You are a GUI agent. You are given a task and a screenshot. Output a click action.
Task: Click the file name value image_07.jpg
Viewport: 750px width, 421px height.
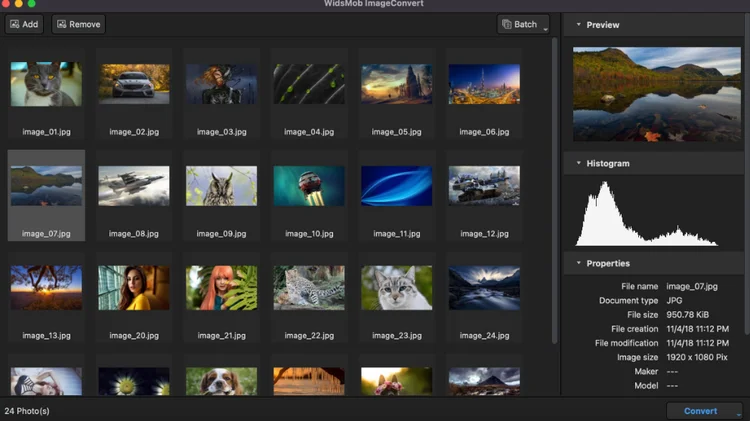coord(692,286)
